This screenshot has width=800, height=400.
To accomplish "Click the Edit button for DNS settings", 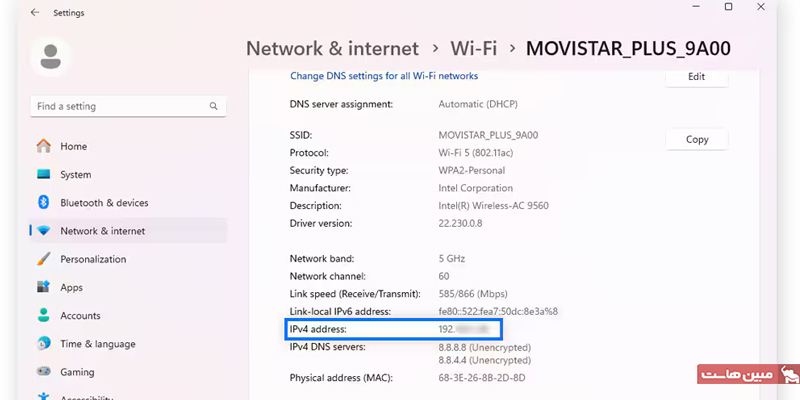I will click(697, 77).
